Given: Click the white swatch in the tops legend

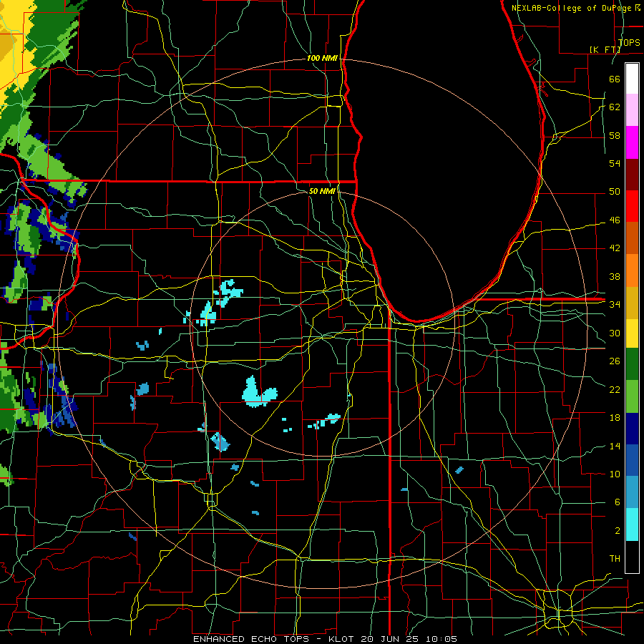Looking at the screenshot, I should 632,79.
